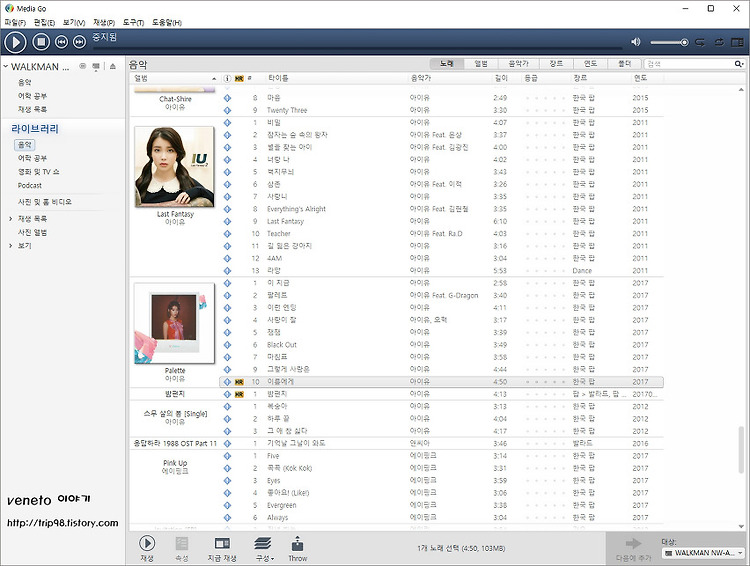The image size is (750, 566).
Task: Open the 구성 dropdown in the bottom toolbar
Action: [x=264, y=548]
